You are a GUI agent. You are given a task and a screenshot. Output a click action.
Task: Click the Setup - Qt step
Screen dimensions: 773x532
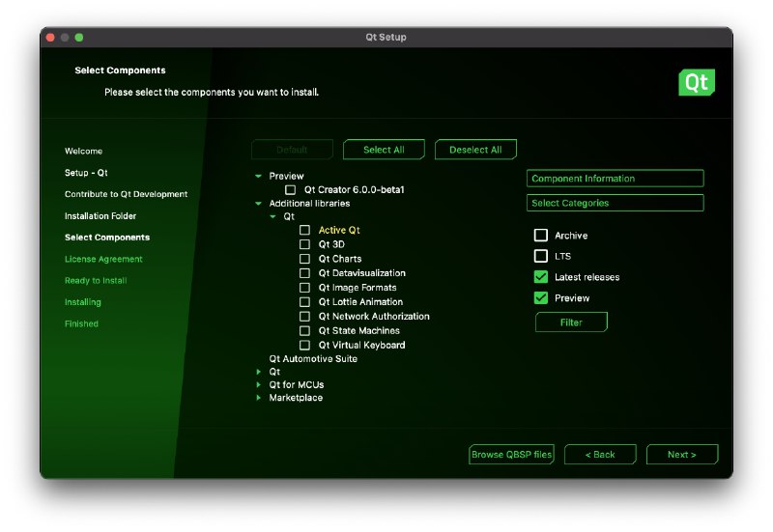(x=86, y=173)
